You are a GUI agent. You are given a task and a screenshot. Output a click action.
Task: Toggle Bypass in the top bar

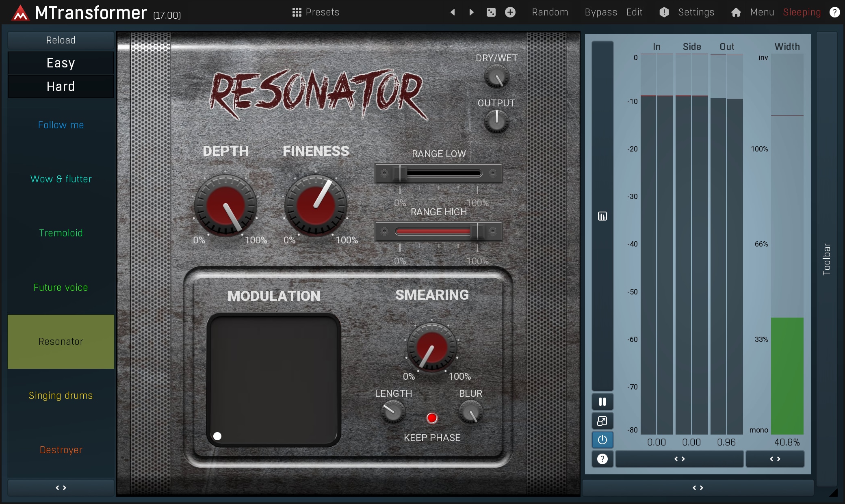point(600,12)
